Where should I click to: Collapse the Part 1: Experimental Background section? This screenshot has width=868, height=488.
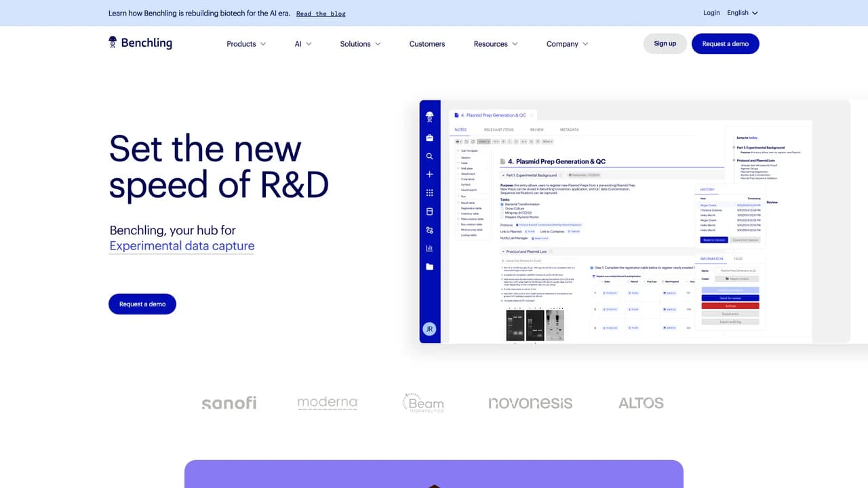pyautogui.click(x=502, y=175)
